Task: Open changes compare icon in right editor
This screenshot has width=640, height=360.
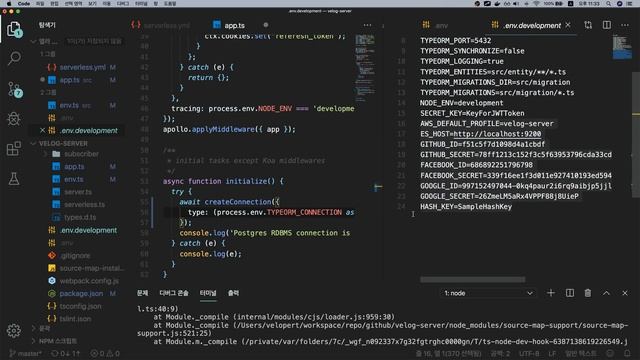Action: coord(588,25)
